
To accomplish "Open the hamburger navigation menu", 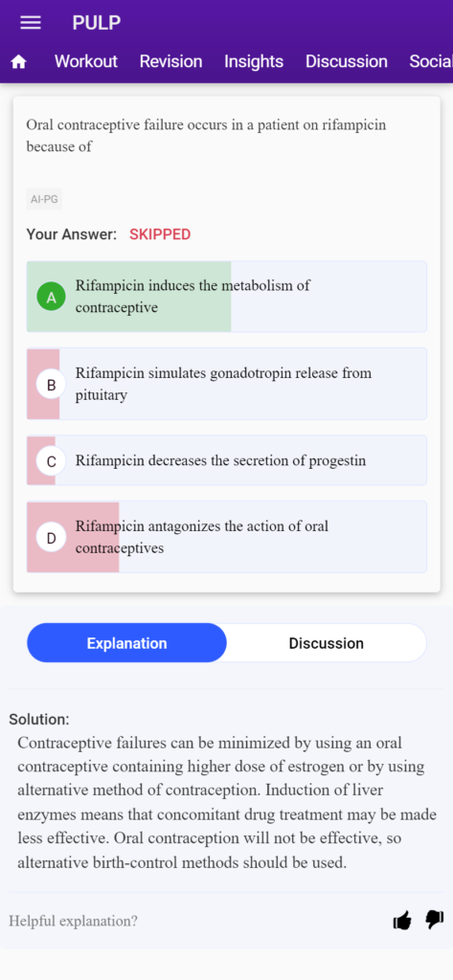I will pyautogui.click(x=31, y=23).
